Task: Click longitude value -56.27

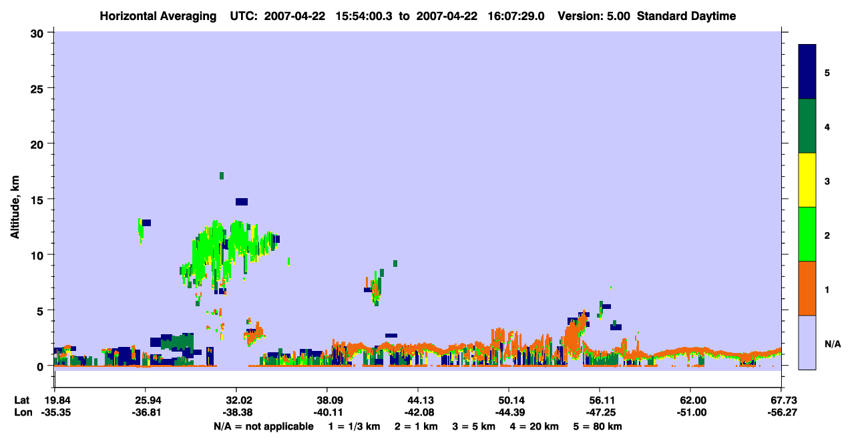Action: click(x=781, y=413)
